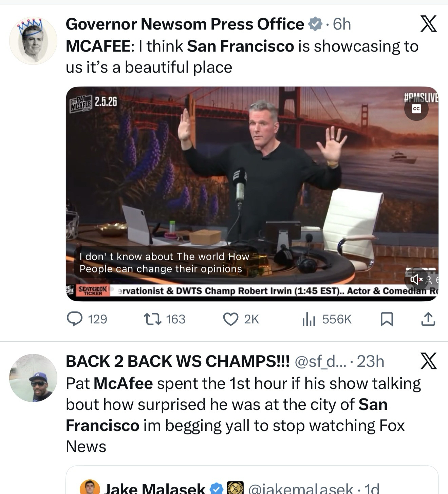Open BACK 2 BACK WS CHAMPS avatar
Viewport: 448px width, 494px height.
coord(33,378)
